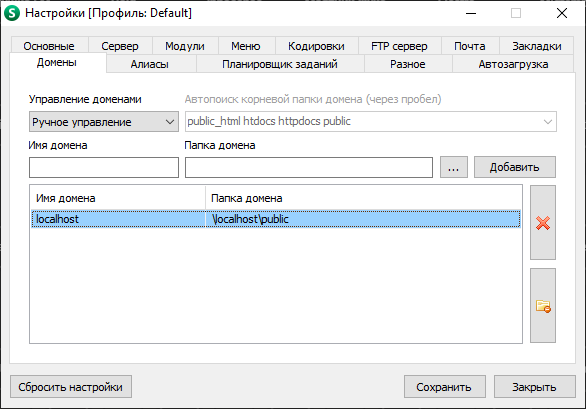Delete selected domain with red X icon

[543, 222]
